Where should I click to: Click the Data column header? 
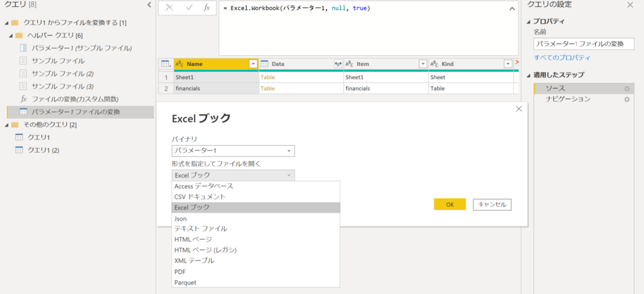tap(301, 64)
